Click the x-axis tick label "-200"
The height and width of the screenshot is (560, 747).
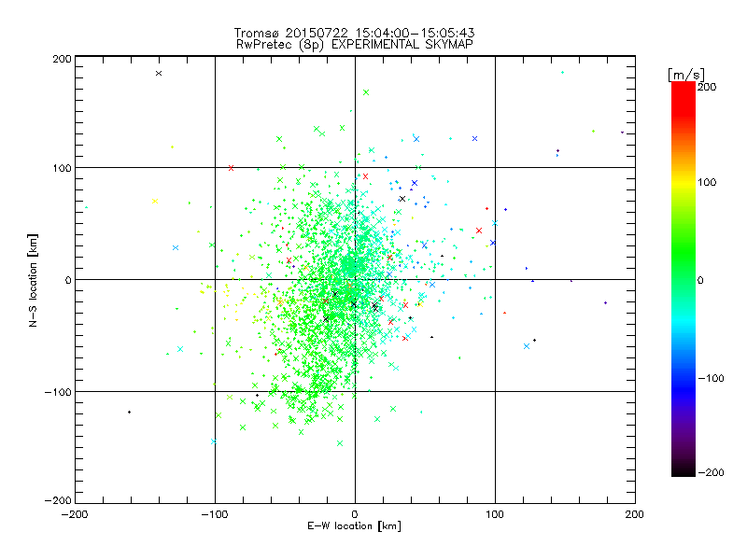tap(75, 514)
